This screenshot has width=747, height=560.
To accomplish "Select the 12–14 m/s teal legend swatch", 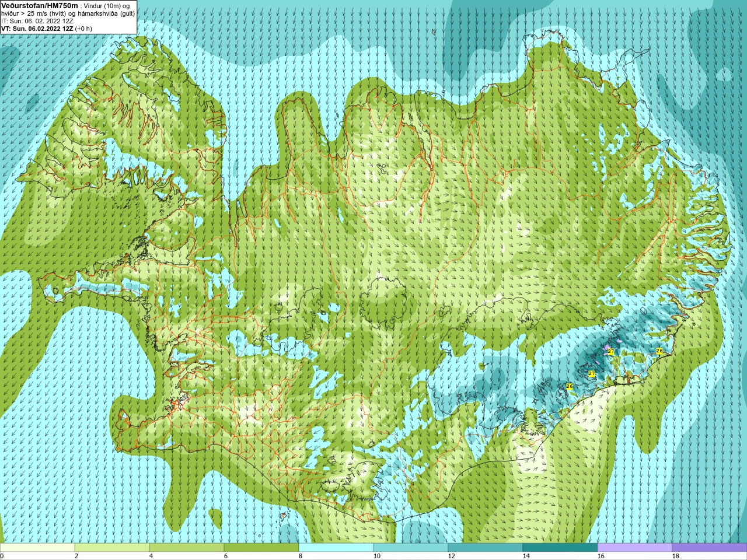I will point(486,548).
